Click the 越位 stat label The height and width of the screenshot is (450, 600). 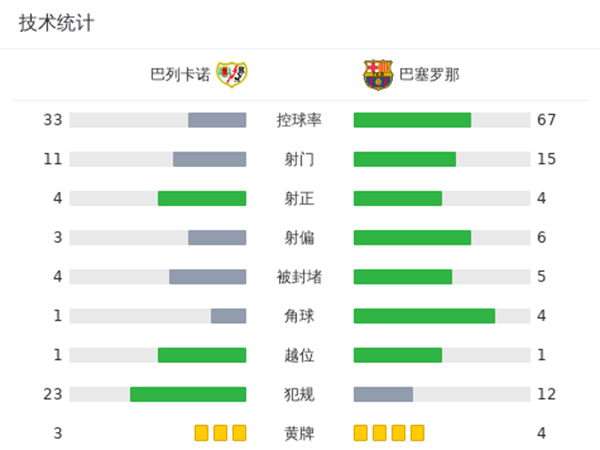click(x=299, y=355)
